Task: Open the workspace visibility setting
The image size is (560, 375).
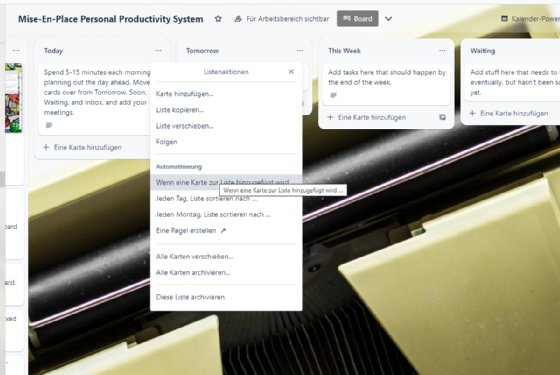Action: [x=281, y=19]
